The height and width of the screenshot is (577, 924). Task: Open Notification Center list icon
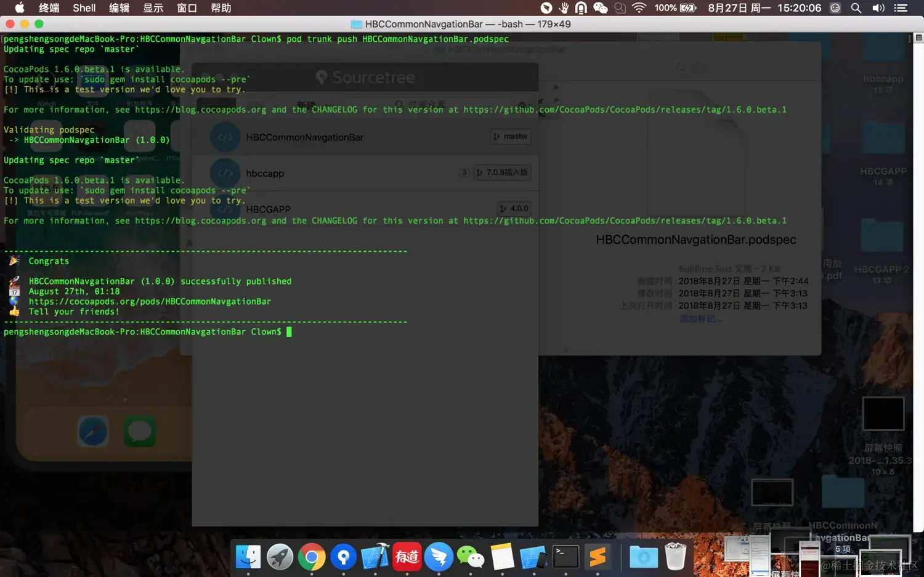pos(901,8)
